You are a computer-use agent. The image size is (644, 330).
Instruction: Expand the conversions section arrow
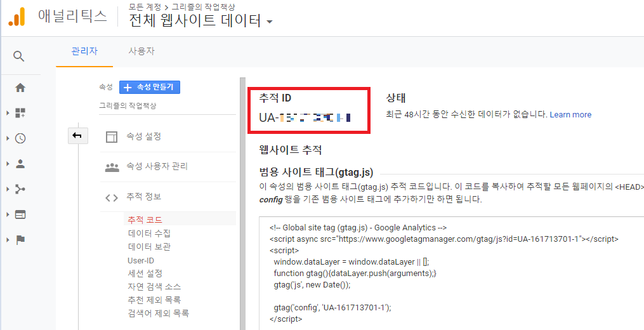[8, 240]
